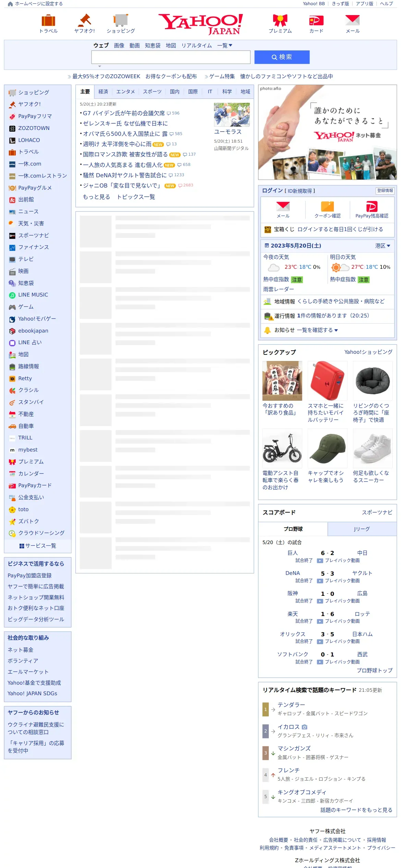Click the ホームページに設定する home icon

[x=10, y=4]
